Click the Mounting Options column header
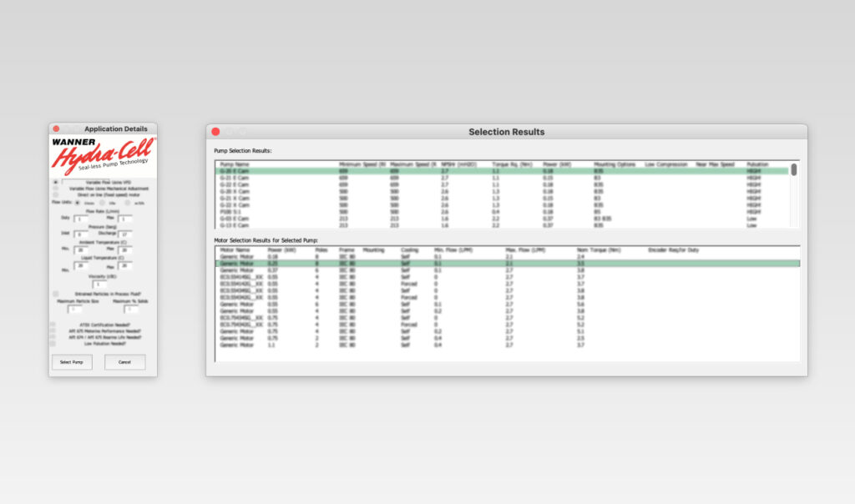Image resolution: width=855 pixels, height=504 pixels. coord(615,164)
